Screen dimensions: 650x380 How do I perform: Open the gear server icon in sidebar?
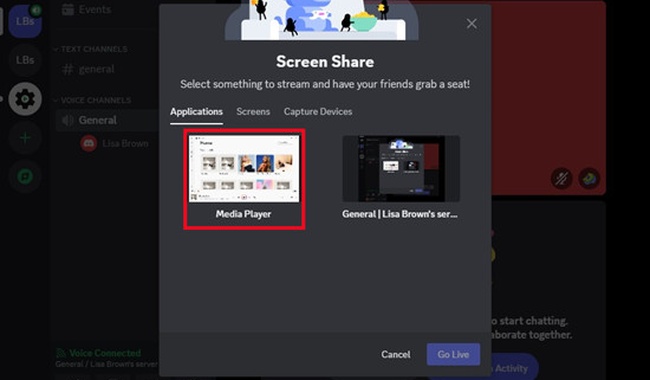click(x=25, y=99)
